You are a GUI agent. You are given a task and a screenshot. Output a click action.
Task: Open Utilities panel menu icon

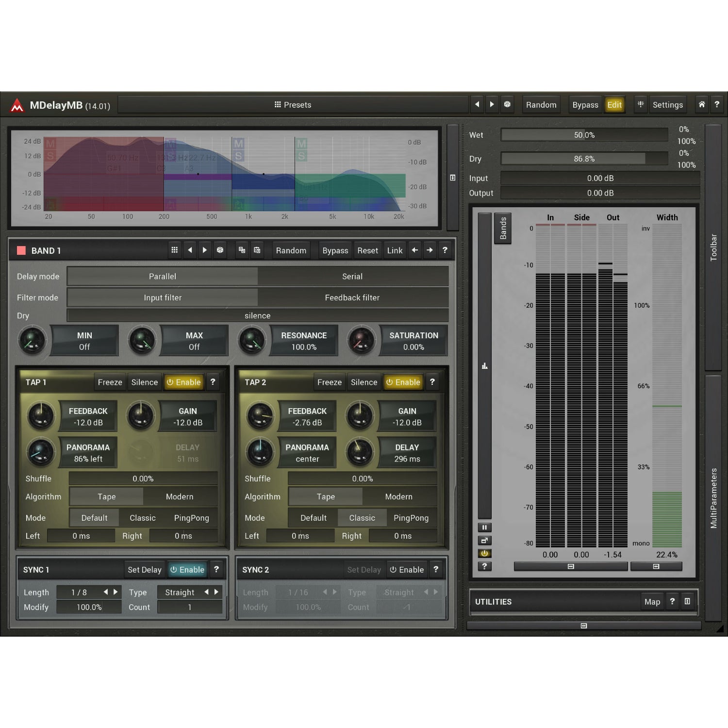pyautogui.click(x=687, y=601)
